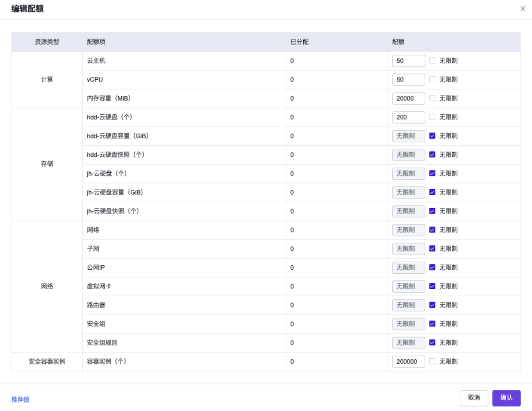Enable 无限制 checkbox for 云主机

point(432,61)
